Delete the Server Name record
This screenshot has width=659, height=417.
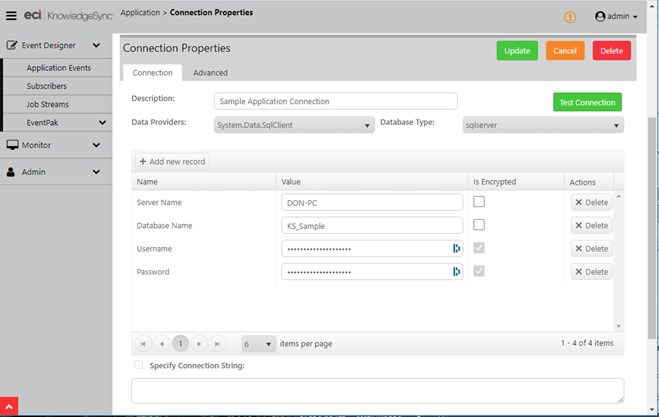(x=591, y=202)
